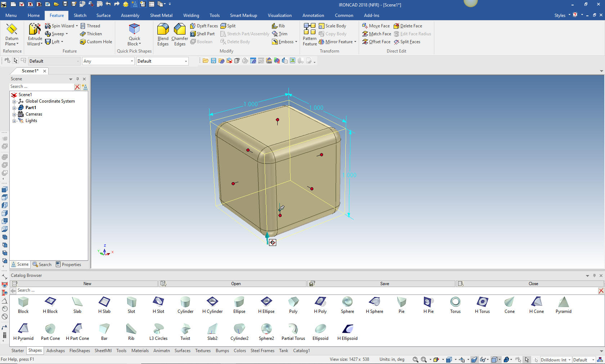The height and width of the screenshot is (364, 605).
Task: Select the Partial Torus catalog shape
Action: coord(293,332)
